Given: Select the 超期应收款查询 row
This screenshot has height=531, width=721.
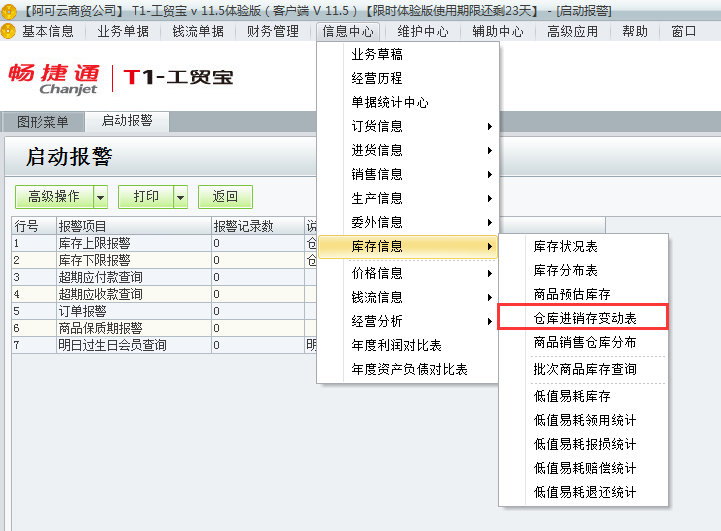Looking at the screenshot, I should (164, 294).
